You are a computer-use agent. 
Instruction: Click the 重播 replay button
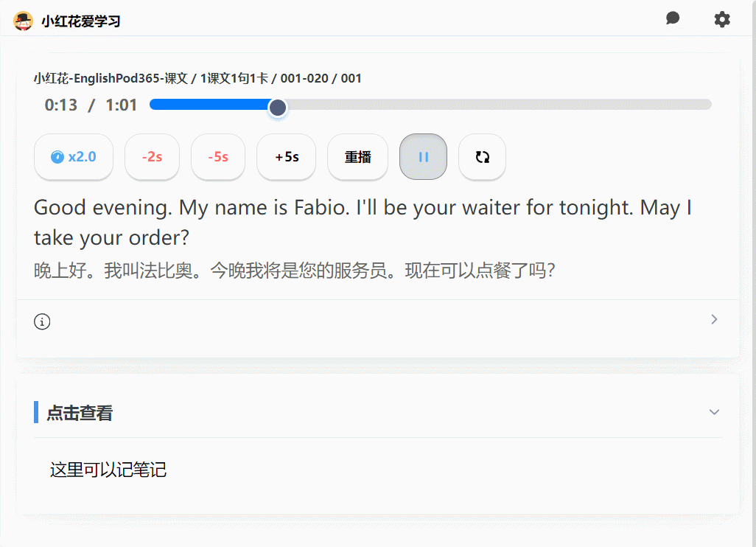pos(357,156)
